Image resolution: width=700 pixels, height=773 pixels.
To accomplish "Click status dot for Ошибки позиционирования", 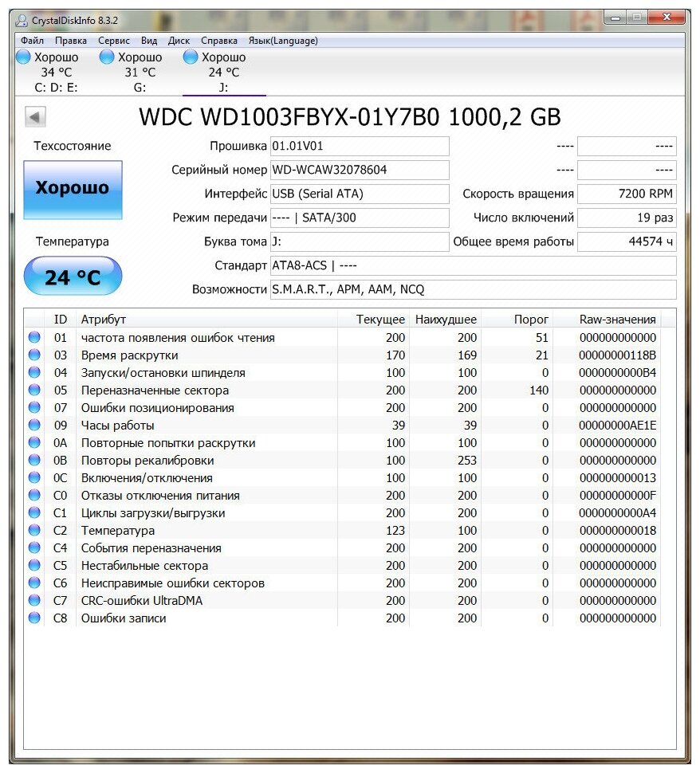I will pyautogui.click(x=34, y=407).
